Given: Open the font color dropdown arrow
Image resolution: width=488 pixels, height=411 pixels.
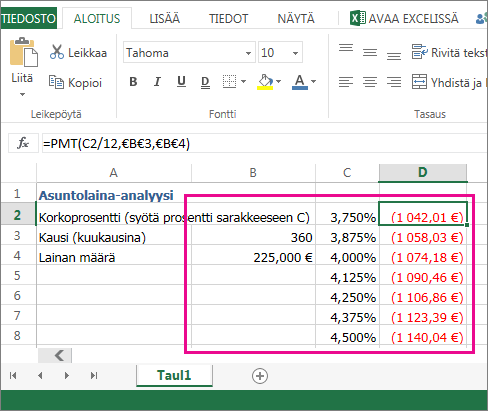Looking at the screenshot, I should [x=313, y=81].
